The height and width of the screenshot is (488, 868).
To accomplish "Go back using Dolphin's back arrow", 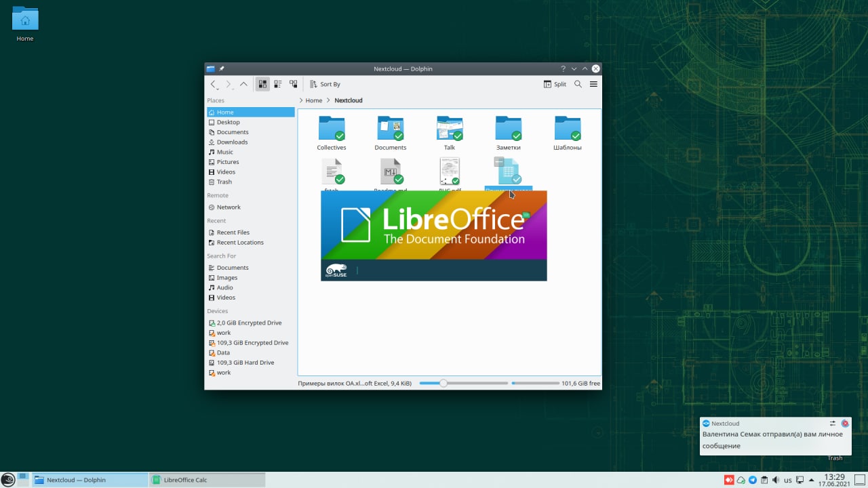I will click(213, 84).
